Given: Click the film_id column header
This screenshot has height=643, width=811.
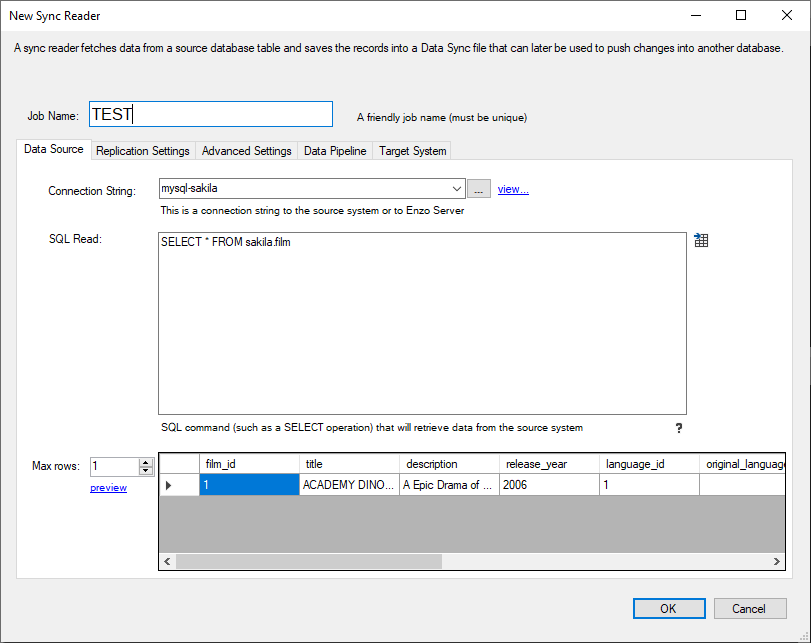Looking at the screenshot, I should click(249, 464).
